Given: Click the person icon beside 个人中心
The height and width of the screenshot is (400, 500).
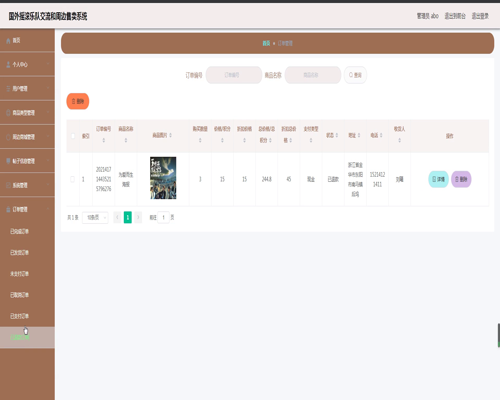Looking at the screenshot, I should (x=8, y=65).
